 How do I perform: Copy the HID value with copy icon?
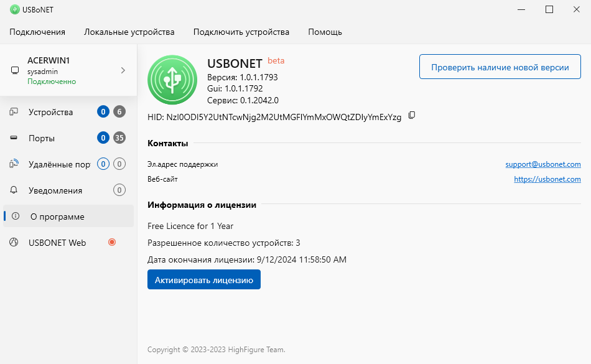(412, 115)
